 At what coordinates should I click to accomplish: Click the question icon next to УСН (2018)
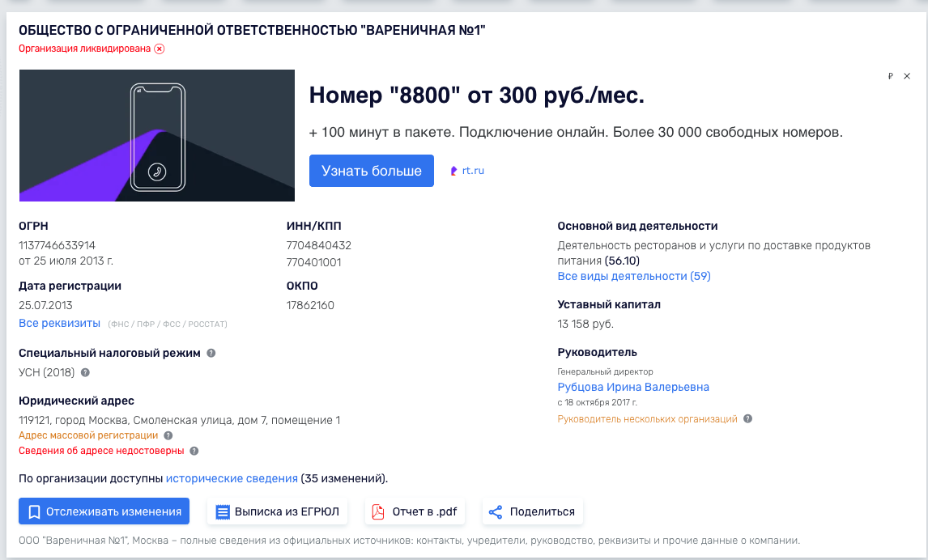(85, 373)
